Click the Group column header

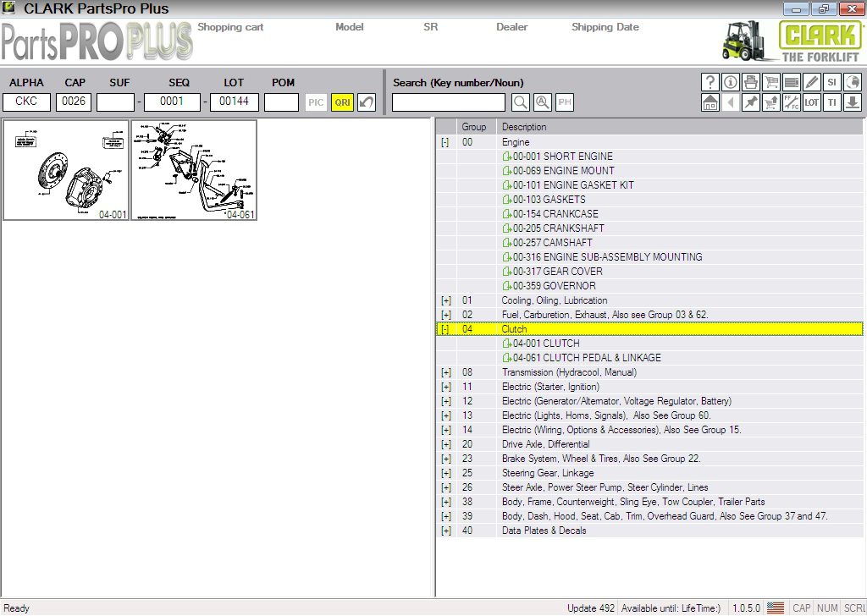[x=476, y=127]
